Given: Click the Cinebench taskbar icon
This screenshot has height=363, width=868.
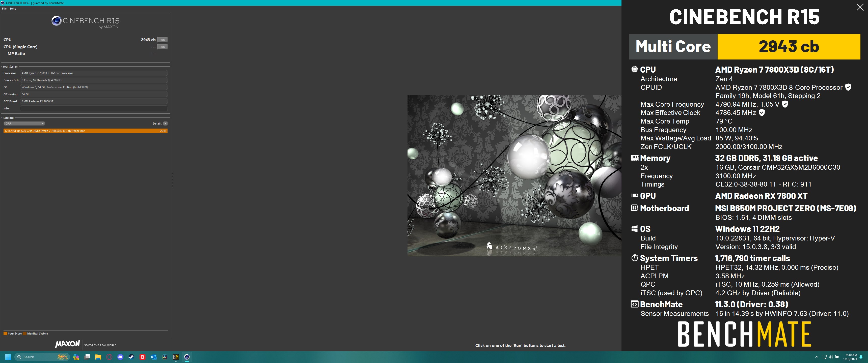Looking at the screenshot, I should click(187, 357).
